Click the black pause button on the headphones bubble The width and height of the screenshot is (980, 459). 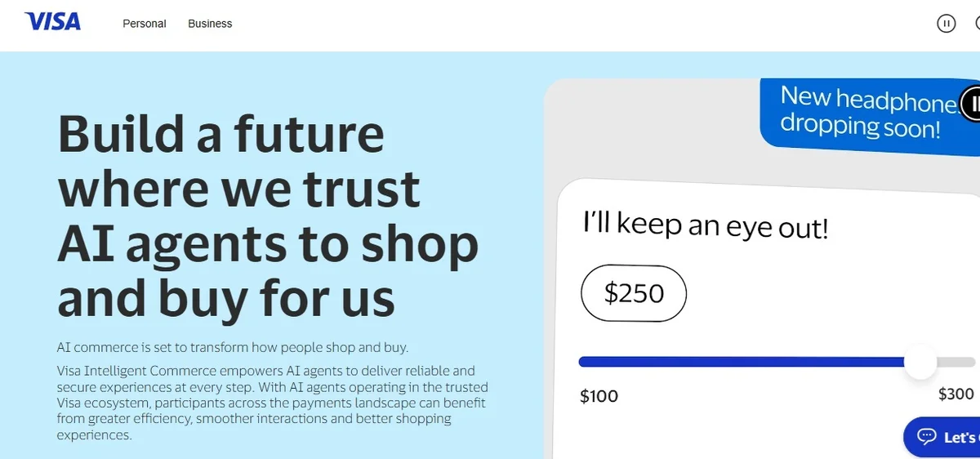(972, 103)
